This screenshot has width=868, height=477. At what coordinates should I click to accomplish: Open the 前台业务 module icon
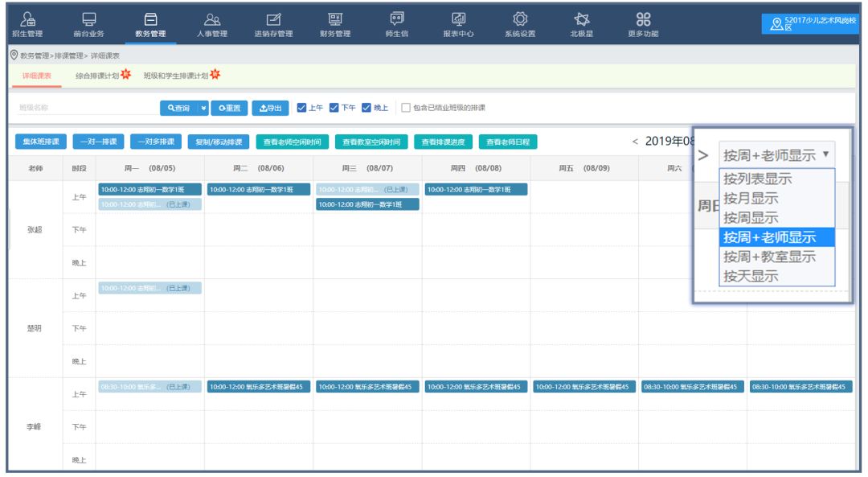[88, 19]
